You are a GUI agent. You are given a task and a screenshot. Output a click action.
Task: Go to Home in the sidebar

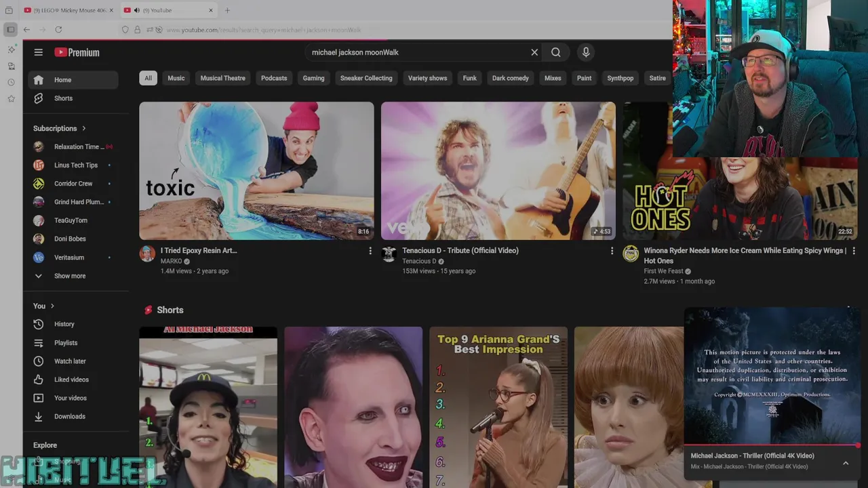[73, 80]
